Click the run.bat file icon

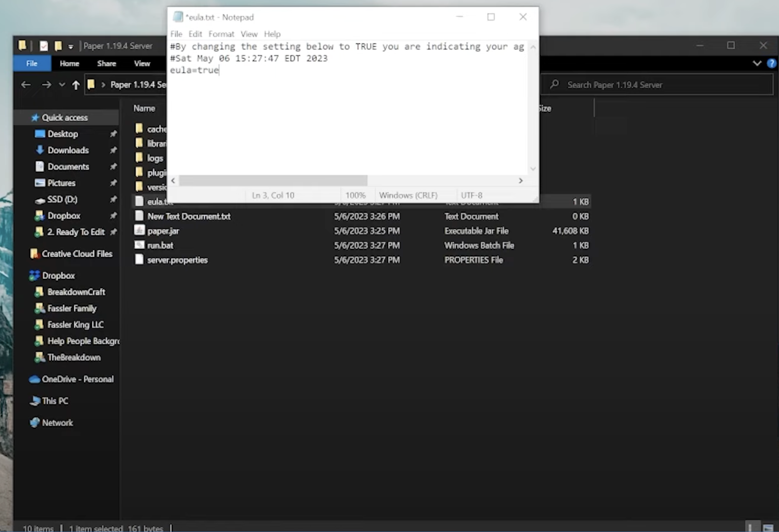pos(139,245)
